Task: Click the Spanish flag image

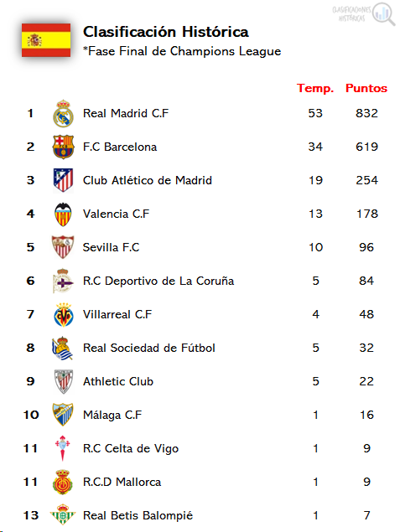Action: (x=46, y=40)
